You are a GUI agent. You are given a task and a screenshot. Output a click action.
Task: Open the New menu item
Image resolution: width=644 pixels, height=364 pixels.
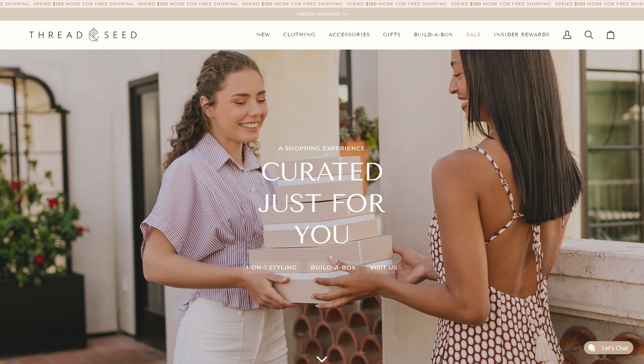(263, 34)
